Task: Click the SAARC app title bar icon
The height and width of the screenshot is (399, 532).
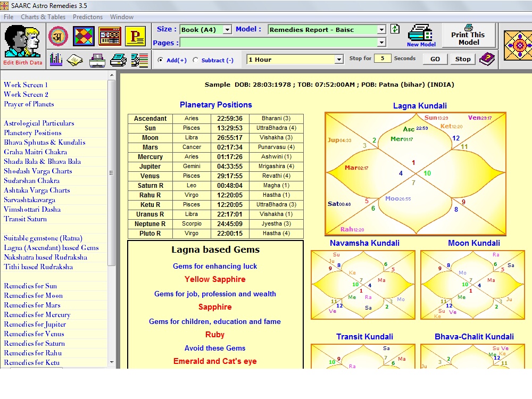Action: 4,5
